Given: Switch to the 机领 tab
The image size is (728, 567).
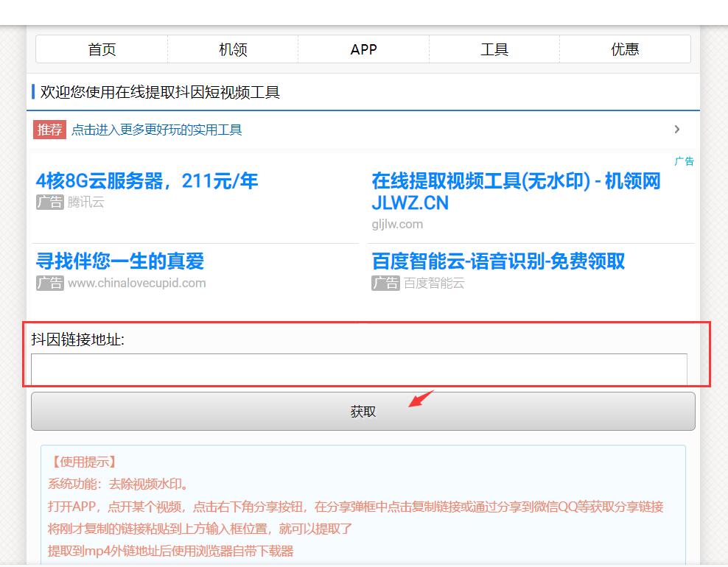Looking at the screenshot, I should (233, 49).
